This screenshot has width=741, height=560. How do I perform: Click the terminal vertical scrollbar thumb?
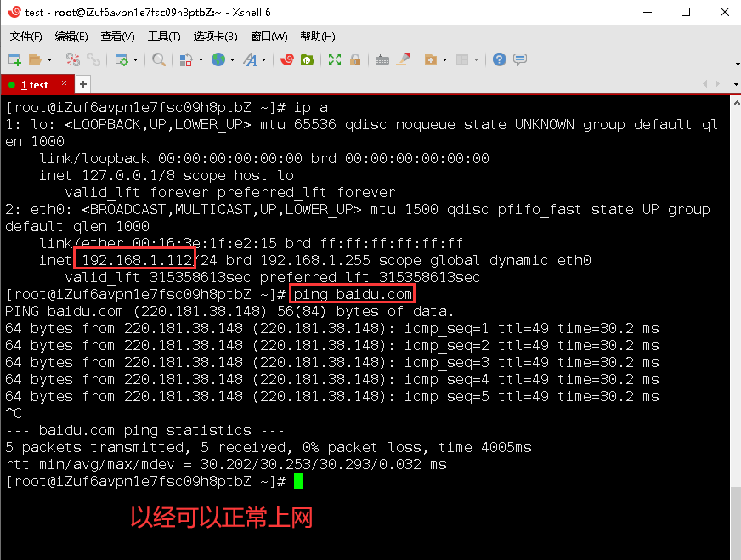tap(736, 523)
